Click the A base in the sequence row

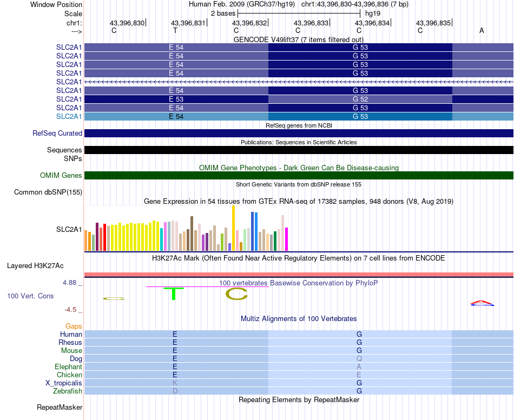click(482, 30)
